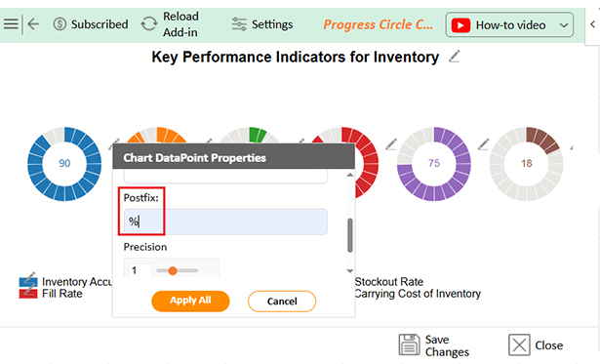
Task: Expand the How-to video dropdown
Action: (563, 25)
